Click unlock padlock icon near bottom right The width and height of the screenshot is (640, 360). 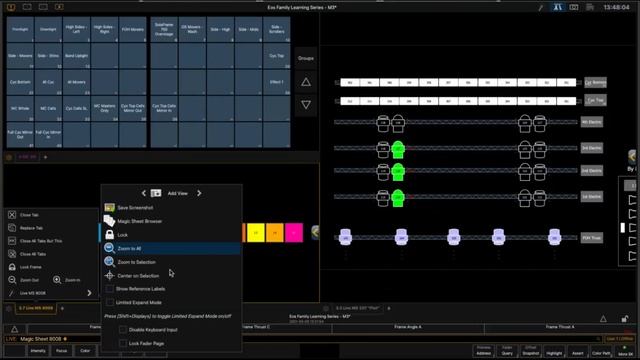624,319
